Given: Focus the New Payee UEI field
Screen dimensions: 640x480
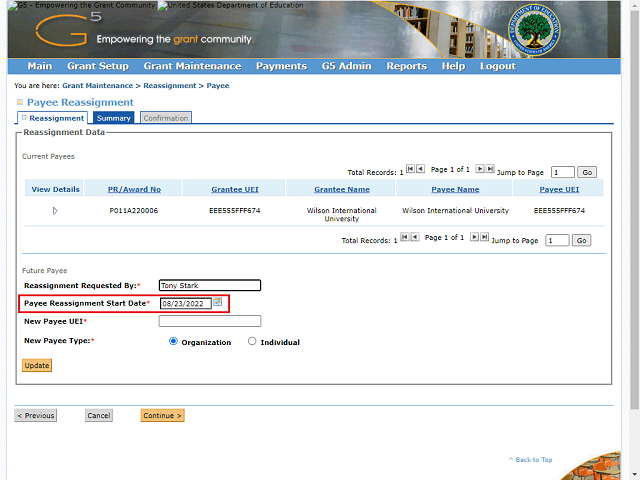Looking at the screenshot, I should (x=210, y=321).
